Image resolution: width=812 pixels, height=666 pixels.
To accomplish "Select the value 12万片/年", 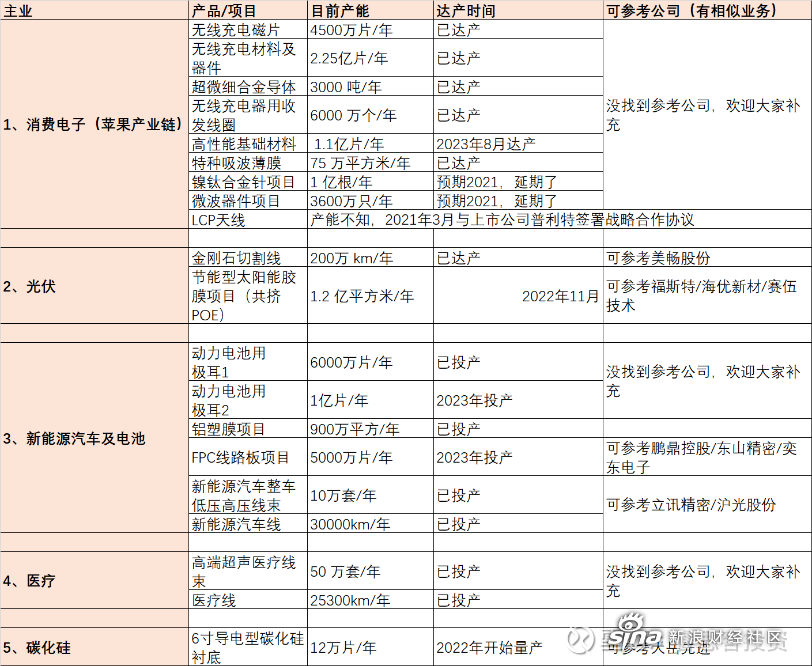I will click(371, 647).
